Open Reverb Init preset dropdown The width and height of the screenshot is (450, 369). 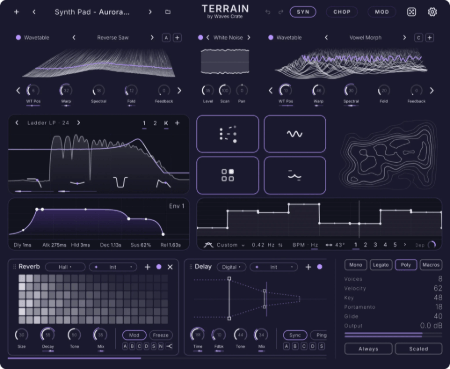[113, 267]
